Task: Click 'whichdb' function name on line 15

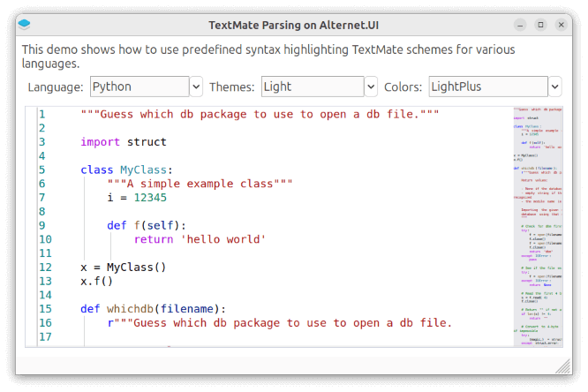Action: click(130, 309)
